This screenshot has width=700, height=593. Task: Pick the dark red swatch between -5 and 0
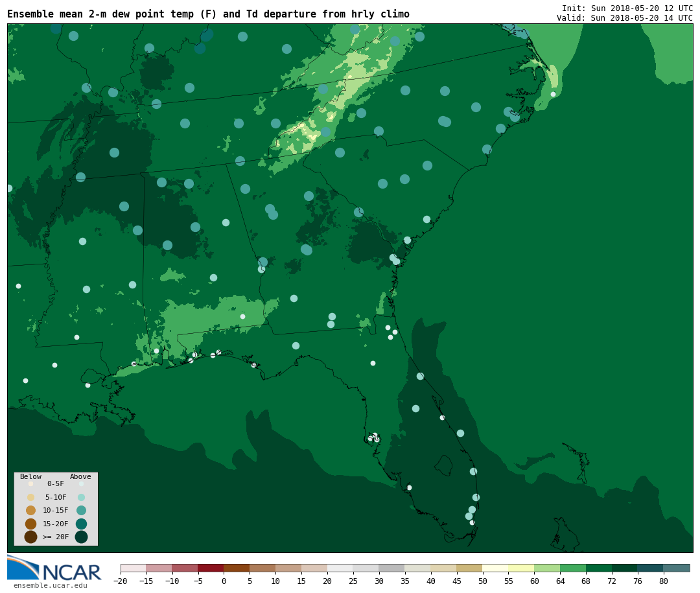pyautogui.click(x=211, y=568)
